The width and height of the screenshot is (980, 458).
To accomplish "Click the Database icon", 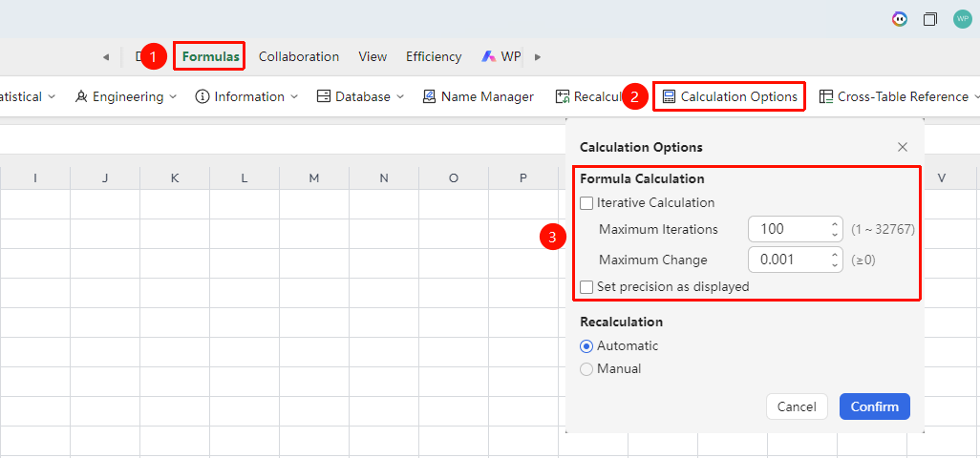I will pyautogui.click(x=323, y=96).
